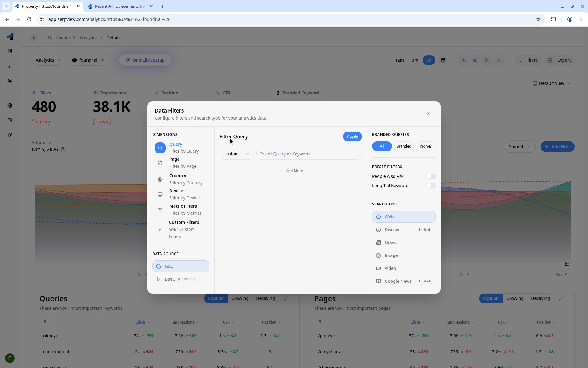Enable the Long Tail Keywords toggle
588x368 pixels.
[x=431, y=186]
